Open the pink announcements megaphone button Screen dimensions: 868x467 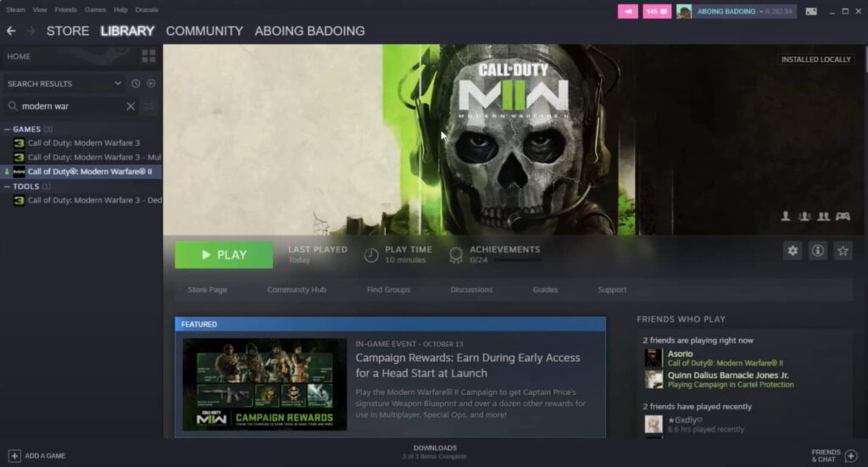point(627,11)
